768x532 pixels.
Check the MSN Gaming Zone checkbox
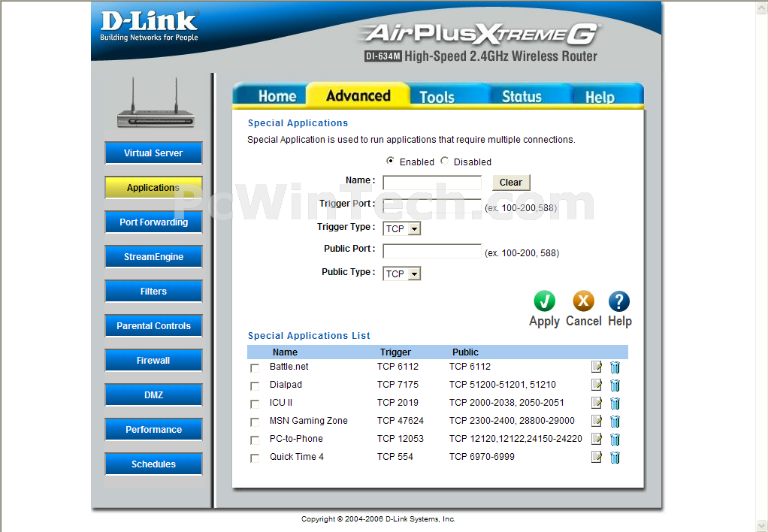click(x=255, y=422)
